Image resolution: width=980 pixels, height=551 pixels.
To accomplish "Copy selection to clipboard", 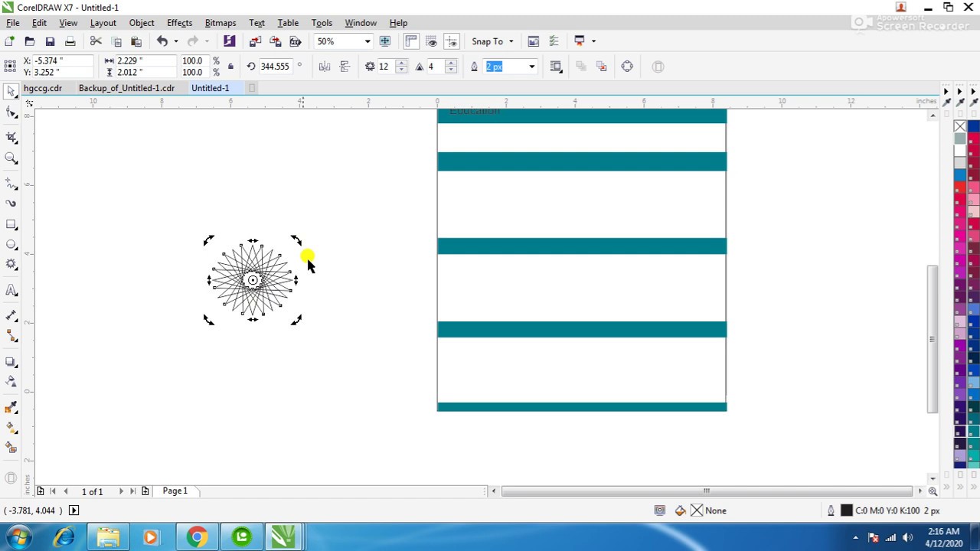I will pos(116,41).
